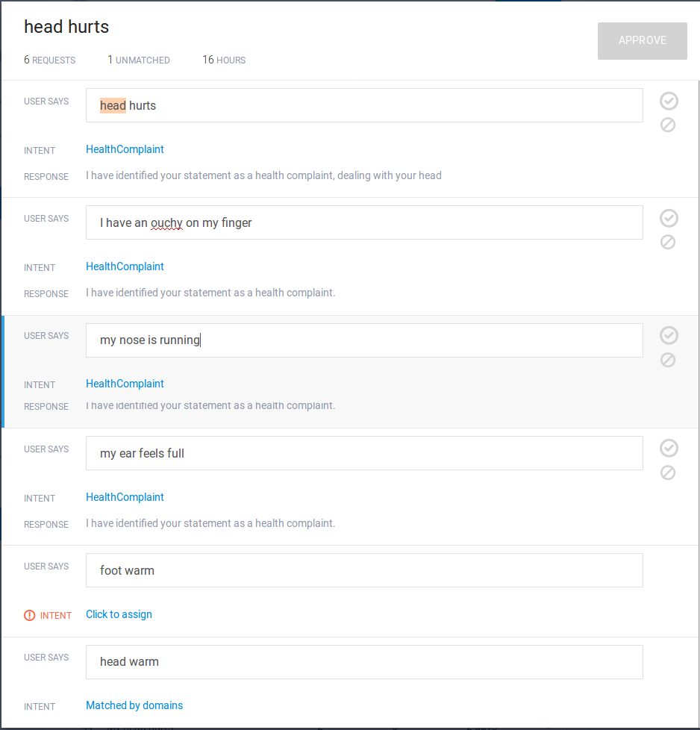Reject the 'ouchy on my finger' phrase

click(x=668, y=242)
